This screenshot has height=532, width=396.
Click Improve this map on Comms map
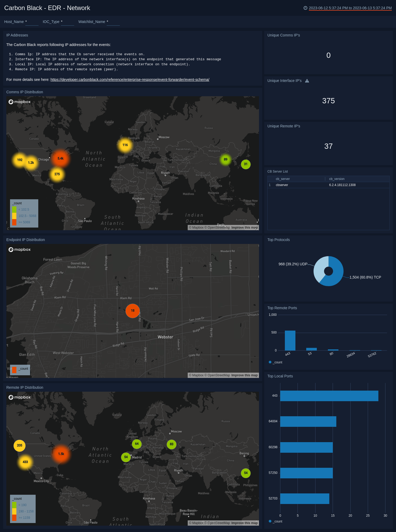(x=244, y=228)
